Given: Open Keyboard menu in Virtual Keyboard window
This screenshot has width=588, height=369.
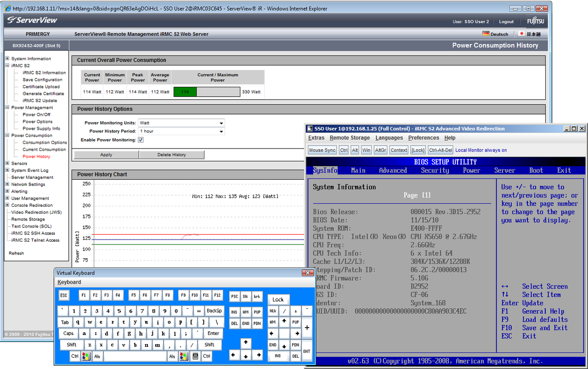Looking at the screenshot, I should pos(69,282).
